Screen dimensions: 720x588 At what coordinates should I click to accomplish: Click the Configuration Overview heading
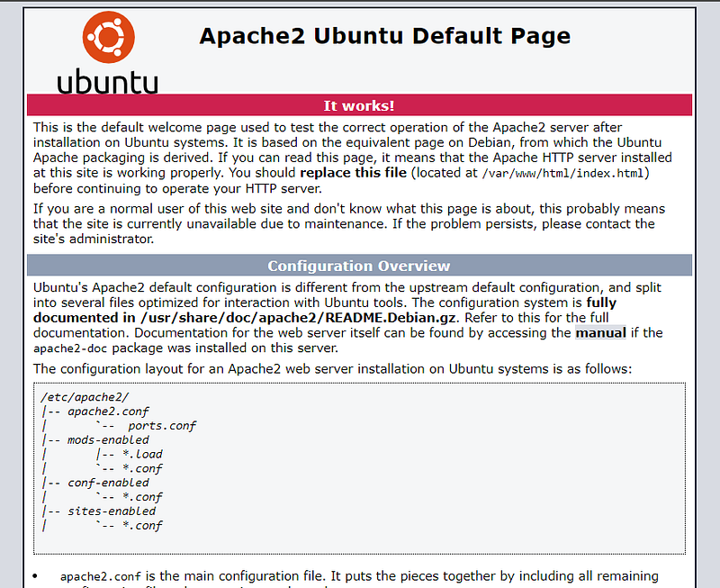pos(359,266)
